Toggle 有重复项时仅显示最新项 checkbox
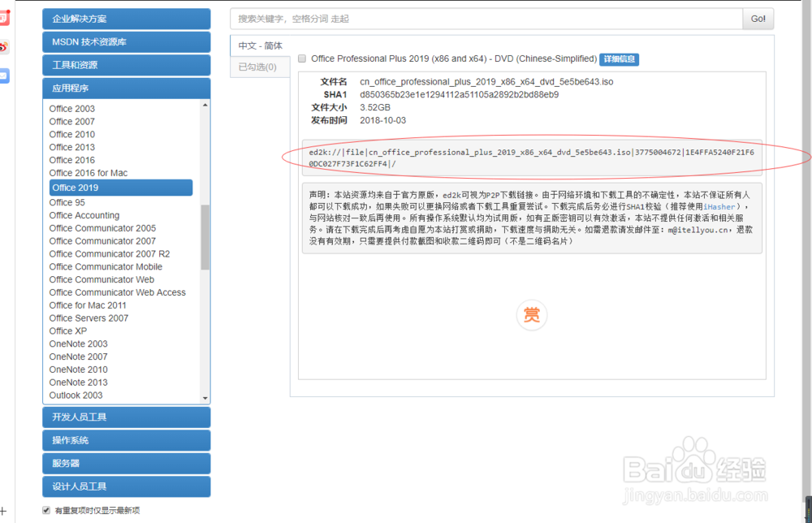 [46, 510]
